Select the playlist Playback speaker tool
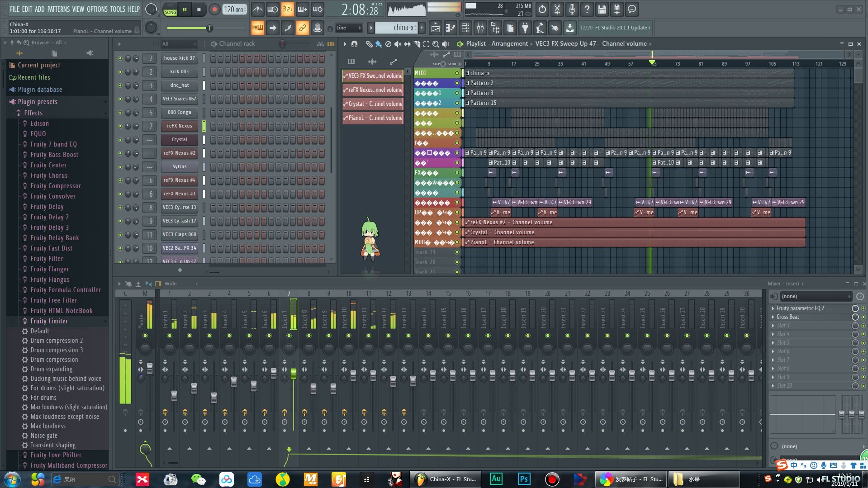 pyautogui.click(x=446, y=44)
